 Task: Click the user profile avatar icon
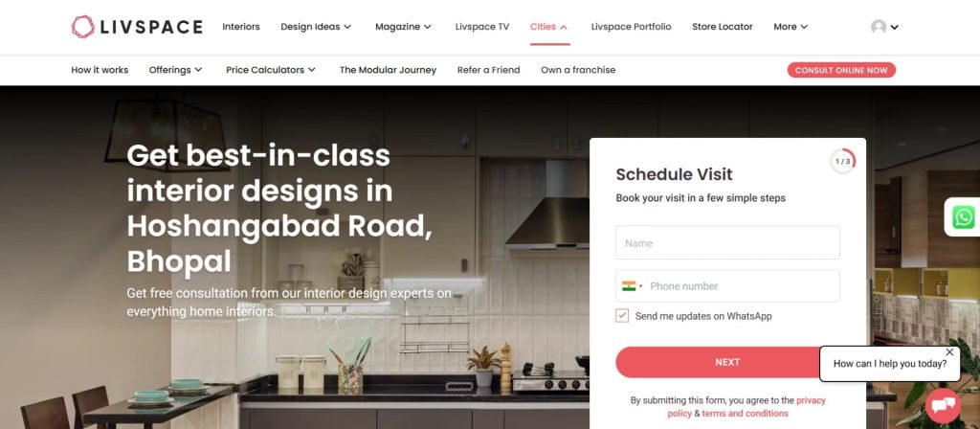(x=879, y=27)
